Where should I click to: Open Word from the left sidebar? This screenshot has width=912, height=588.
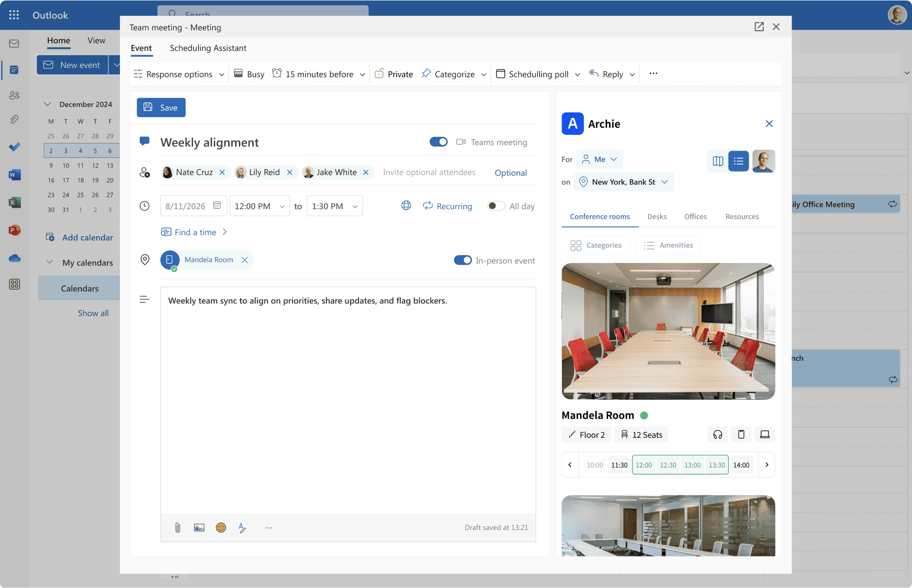click(x=14, y=175)
